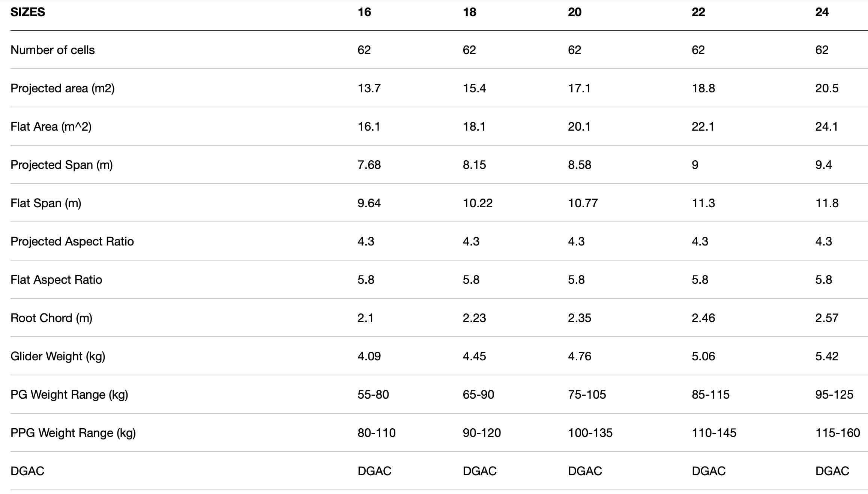Click the PPG Weight Range 100-135 cell
The image size is (868, 494).
tap(590, 433)
